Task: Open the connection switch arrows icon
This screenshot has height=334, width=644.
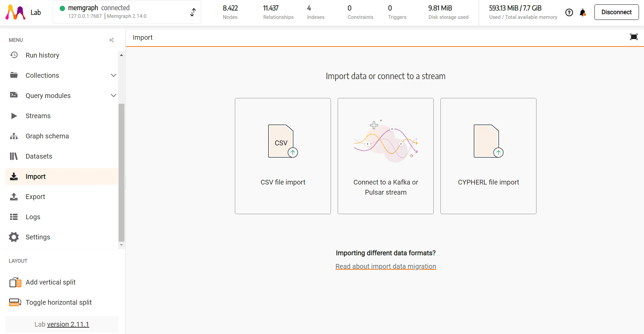Action: 193,12
